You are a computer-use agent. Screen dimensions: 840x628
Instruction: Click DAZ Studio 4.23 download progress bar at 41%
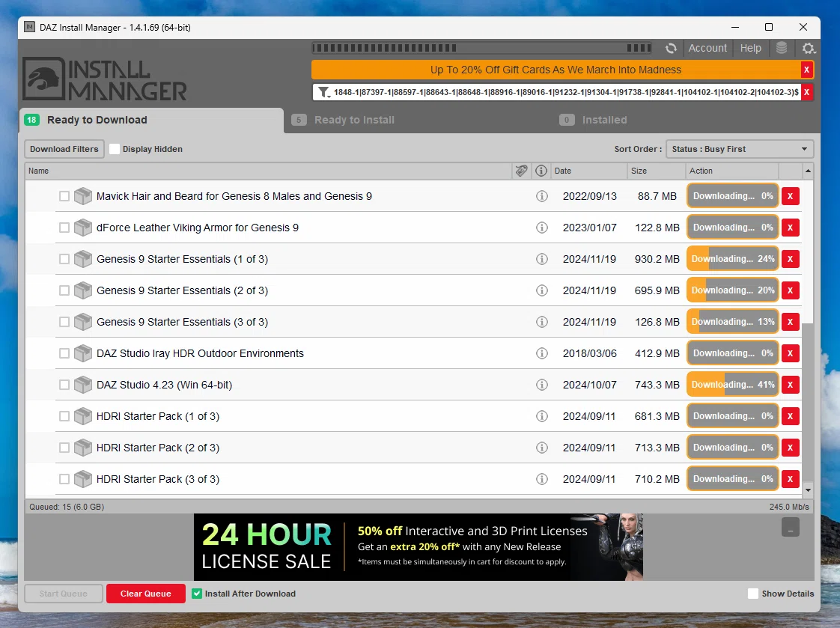[x=732, y=385]
